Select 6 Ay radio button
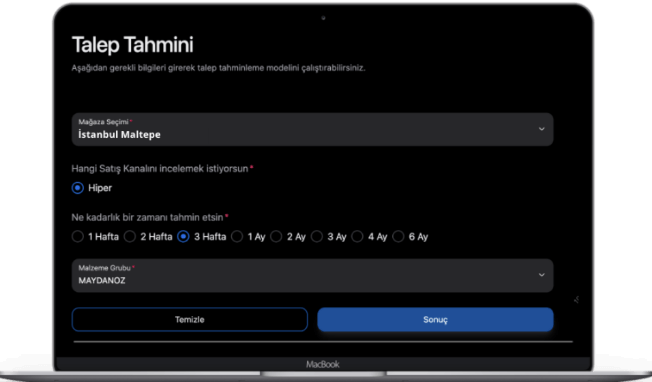652x382 pixels. tap(398, 237)
